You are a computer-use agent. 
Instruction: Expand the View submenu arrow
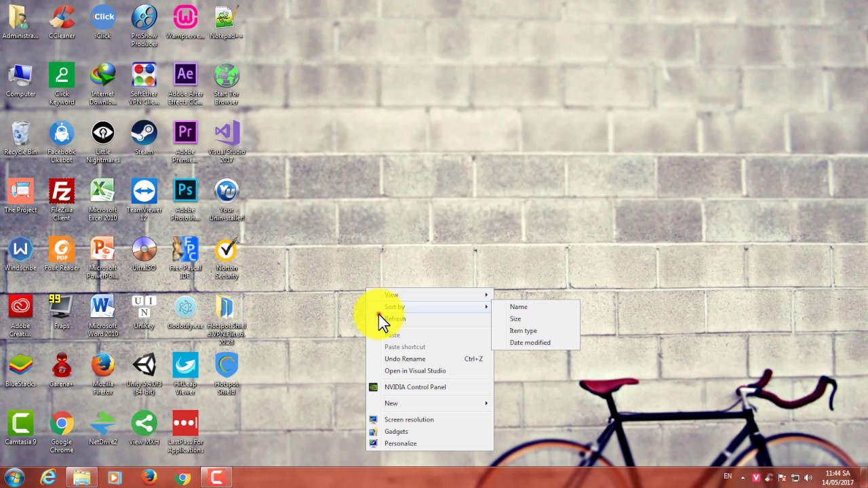point(486,295)
